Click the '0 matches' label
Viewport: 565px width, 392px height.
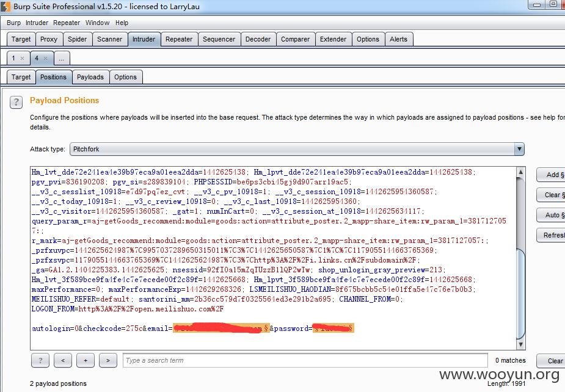pos(510,360)
